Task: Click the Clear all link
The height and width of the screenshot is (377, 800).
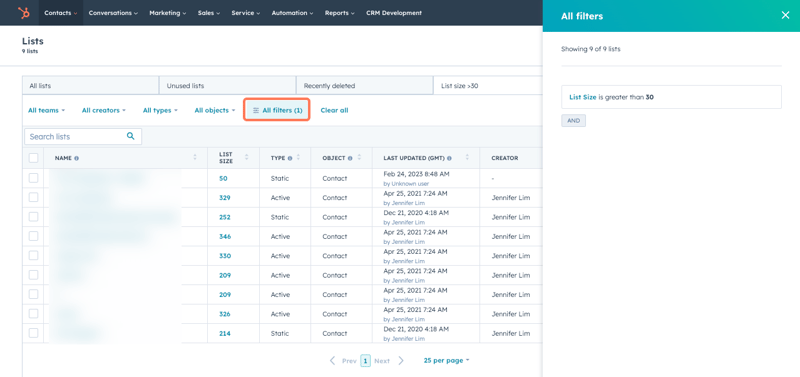Action: 334,110
